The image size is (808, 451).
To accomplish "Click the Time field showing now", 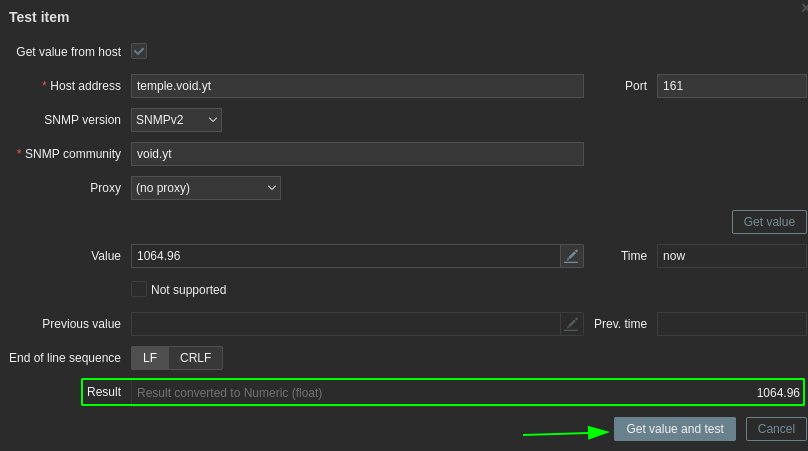I will point(732,256).
